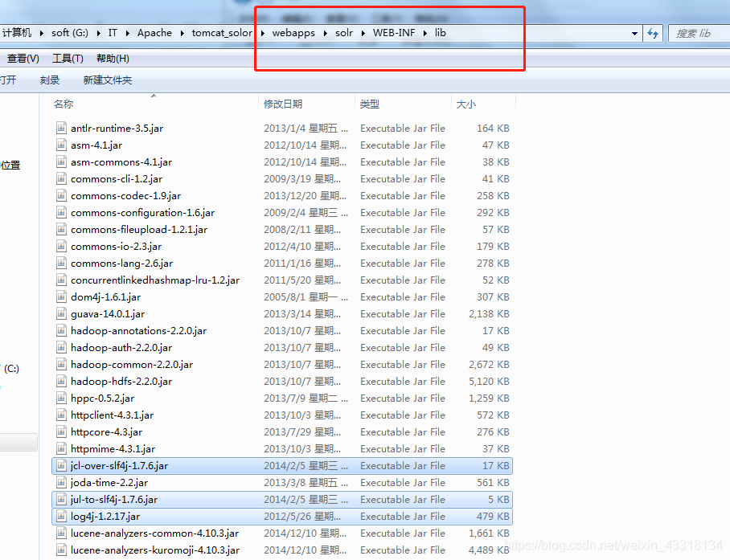Viewport: 730px width, 560px height.
Task: Click the hadoop-annotations-2.2.0.jar file icon
Action: (61, 331)
